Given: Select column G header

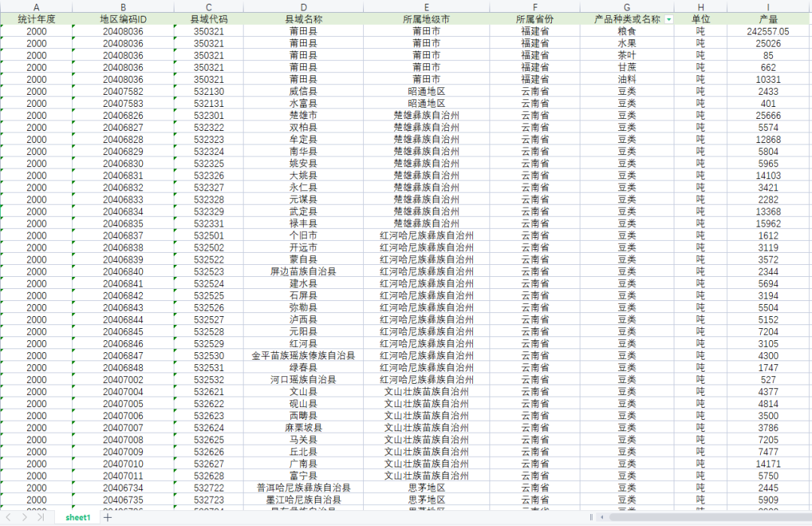Looking at the screenshot, I should coord(626,7).
